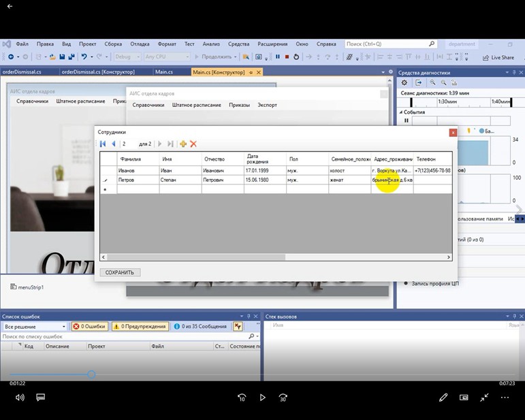Toggle the 0 Предупреждения filter

tap(140, 326)
